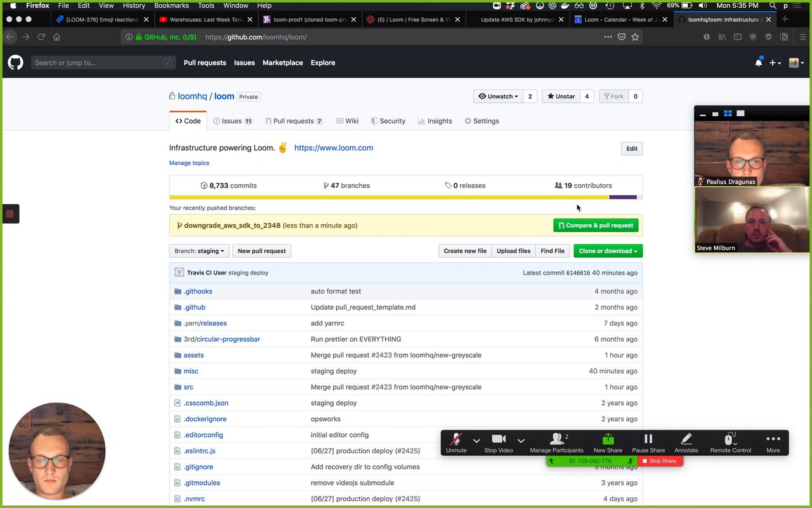
Task: Select Paulius Dragunas's video thumbnail in Zoom
Action: click(752, 154)
